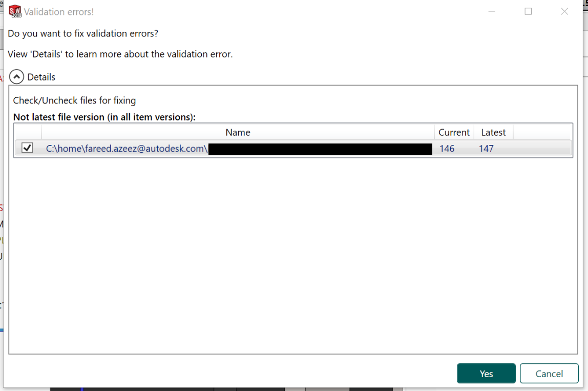This screenshot has width=588, height=391.
Task: Sort files by the Name column header
Action: click(x=238, y=132)
